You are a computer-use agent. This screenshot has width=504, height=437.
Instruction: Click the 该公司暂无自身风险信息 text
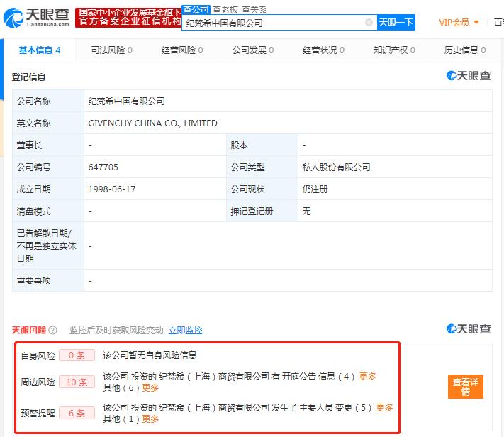point(150,355)
